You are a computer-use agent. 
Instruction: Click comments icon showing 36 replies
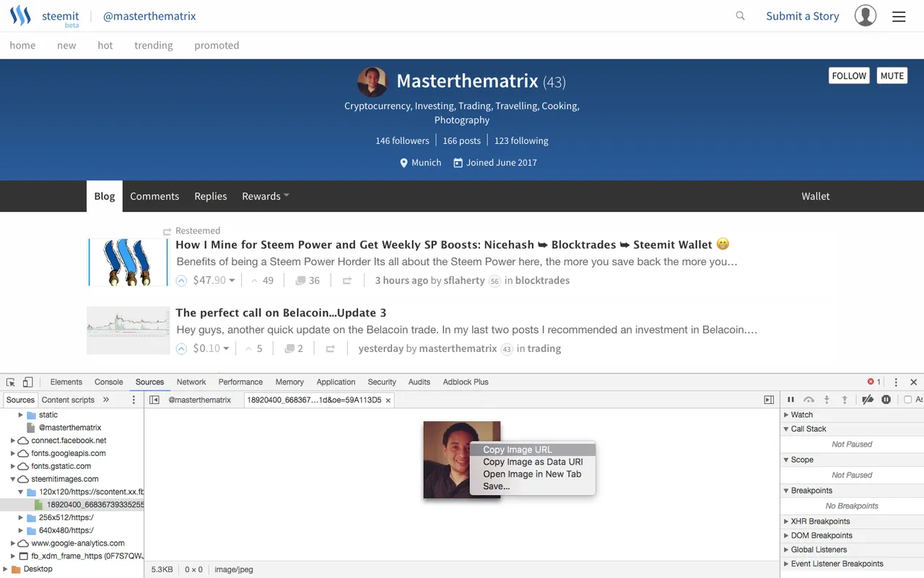300,280
